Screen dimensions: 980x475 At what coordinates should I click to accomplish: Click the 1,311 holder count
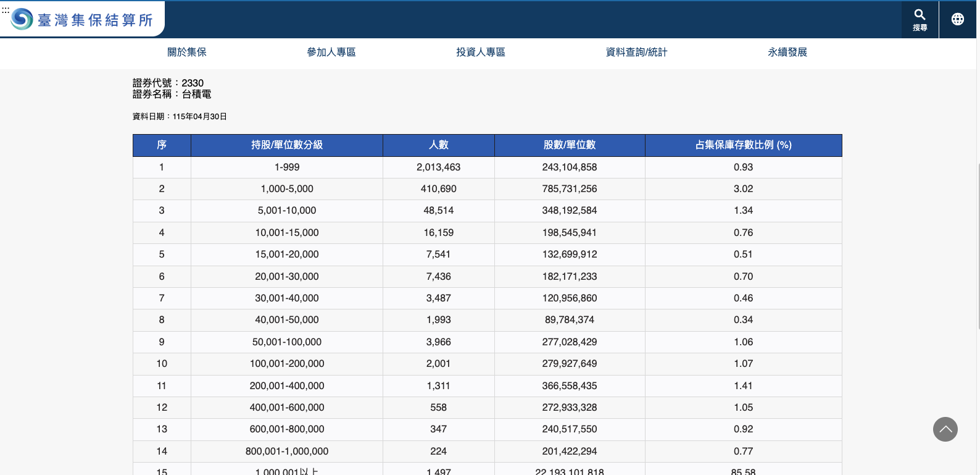coord(439,386)
